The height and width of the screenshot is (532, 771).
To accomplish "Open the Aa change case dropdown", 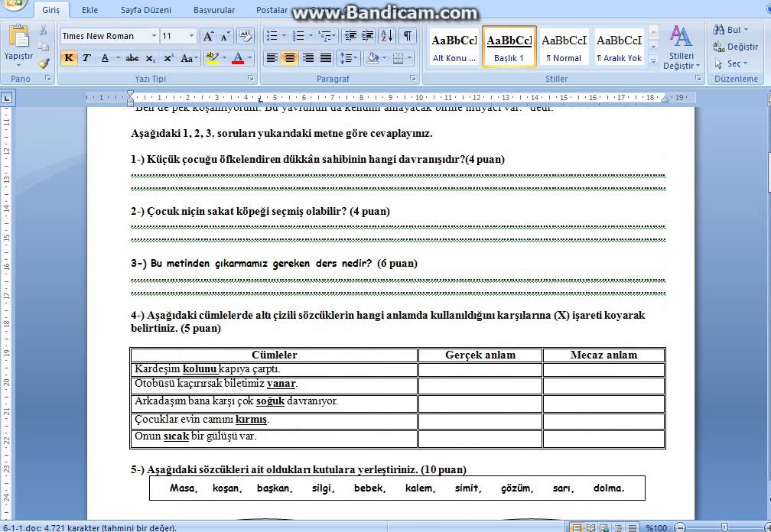I will coord(189,58).
